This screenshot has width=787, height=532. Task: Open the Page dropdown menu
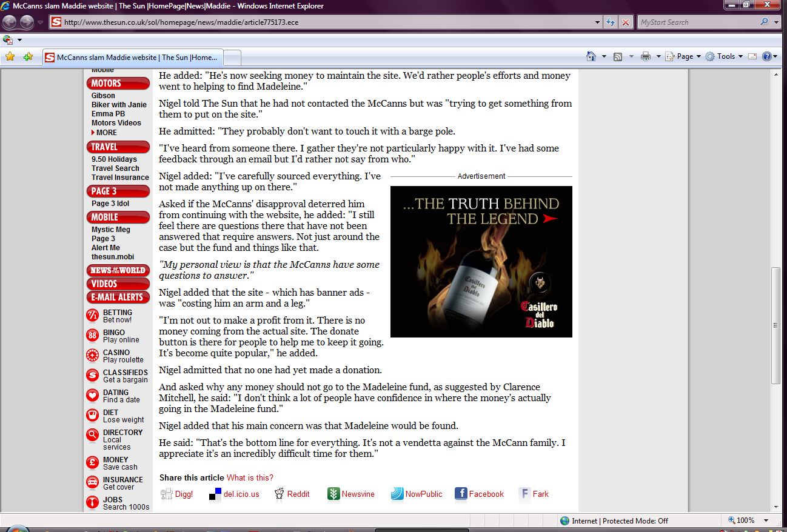pyautogui.click(x=684, y=56)
